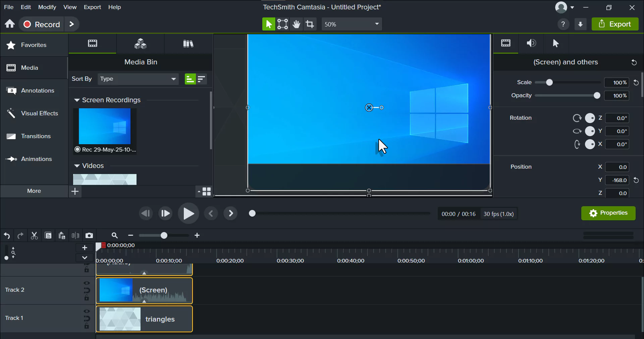Select the Edit arrow tool

pos(269,24)
